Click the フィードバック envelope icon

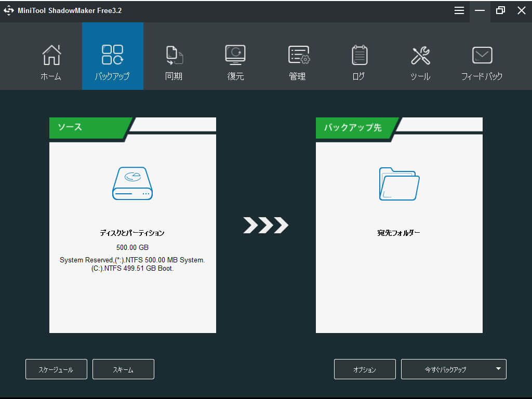pyautogui.click(x=482, y=55)
